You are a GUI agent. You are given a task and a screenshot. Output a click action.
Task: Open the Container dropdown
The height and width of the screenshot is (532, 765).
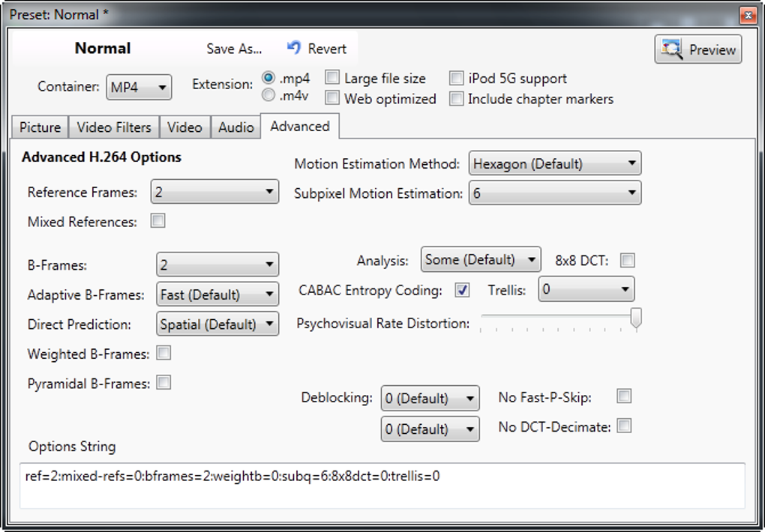139,87
